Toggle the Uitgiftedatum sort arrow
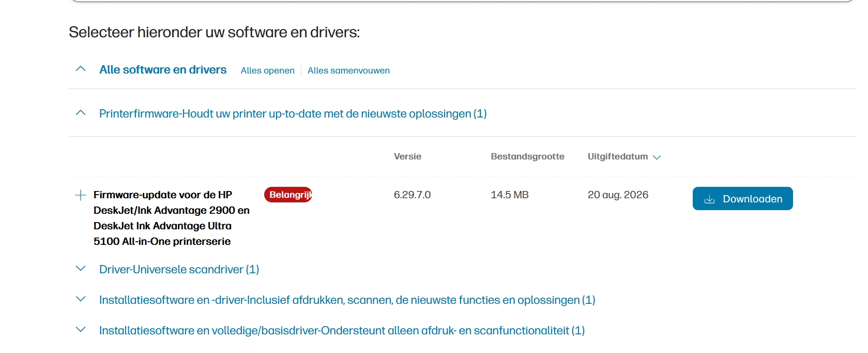Viewport: 868px width, 353px height. (657, 157)
